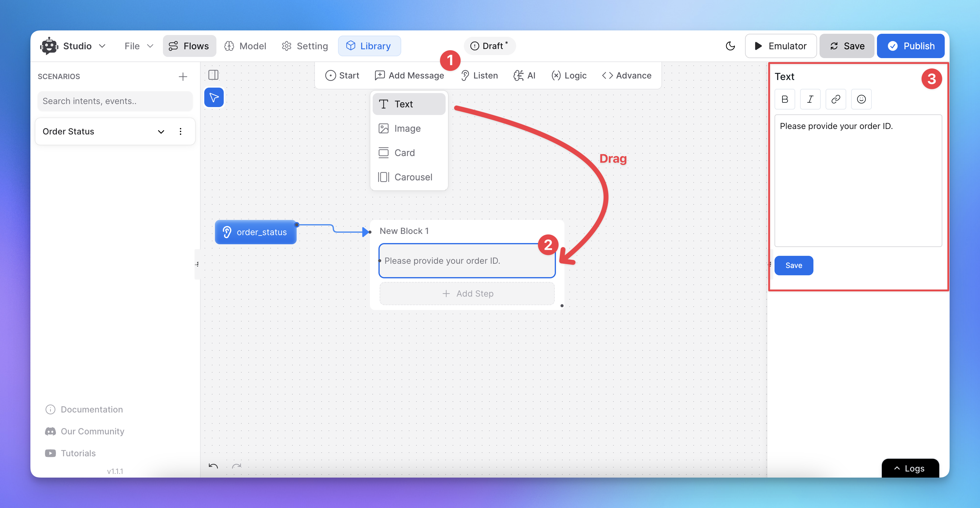Open the File menu
The height and width of the screenshot is (508, 980).
(x=139, y=46)
